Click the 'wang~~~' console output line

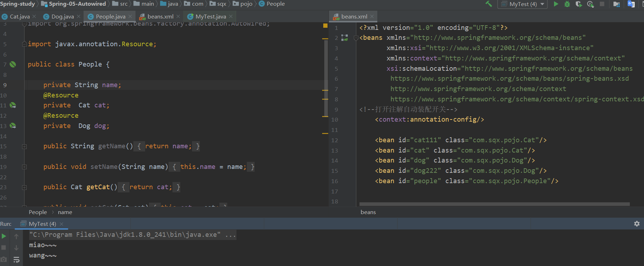coord(43,255)
